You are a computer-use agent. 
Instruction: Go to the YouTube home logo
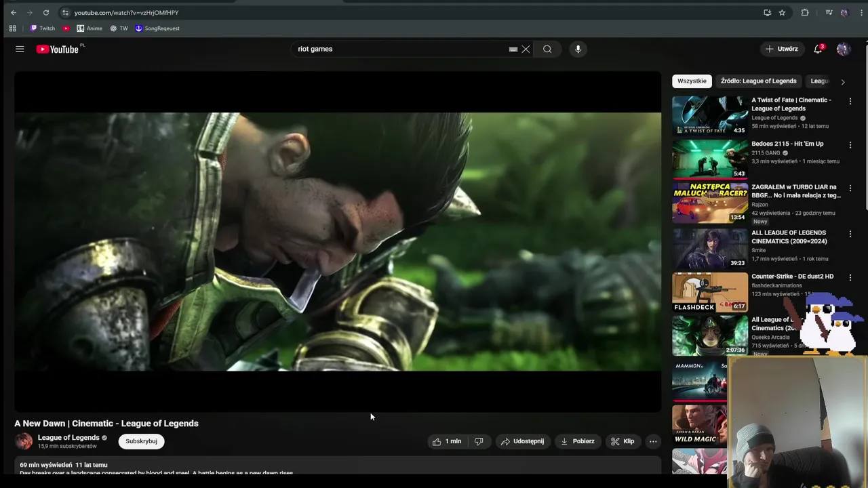coord(58,49)
